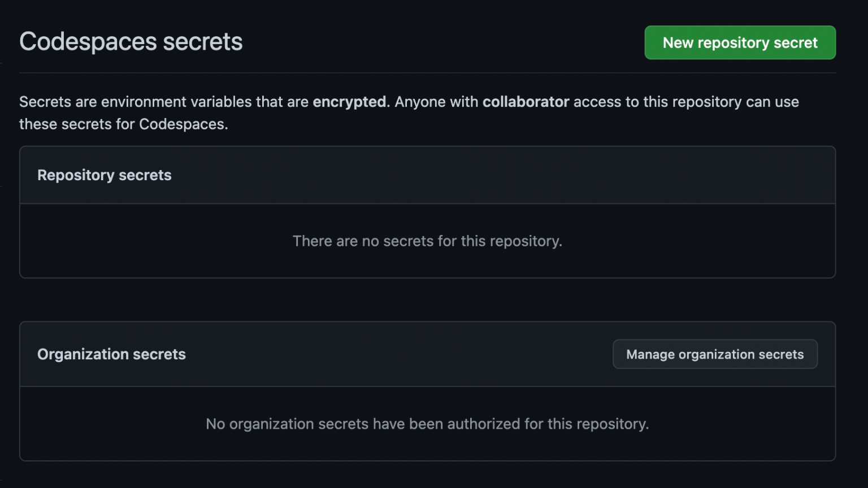Click the empty repository secrets message
Screen dimensions: 868x488
pos(427,241)
